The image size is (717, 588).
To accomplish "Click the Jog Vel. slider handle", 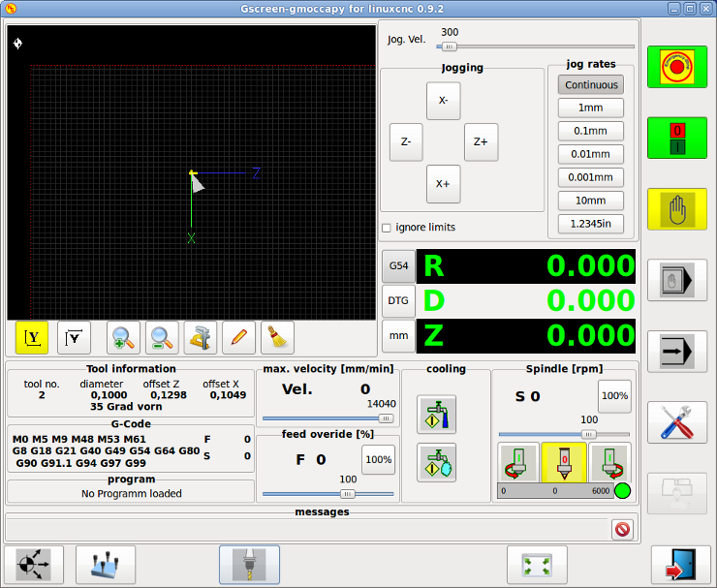I will (449, 46).
